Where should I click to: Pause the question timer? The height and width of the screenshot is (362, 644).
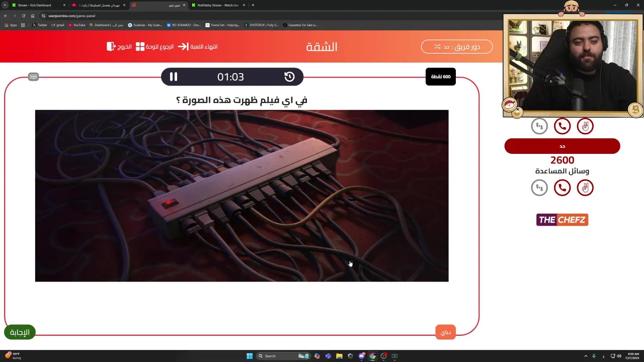(x=173, y=76)
